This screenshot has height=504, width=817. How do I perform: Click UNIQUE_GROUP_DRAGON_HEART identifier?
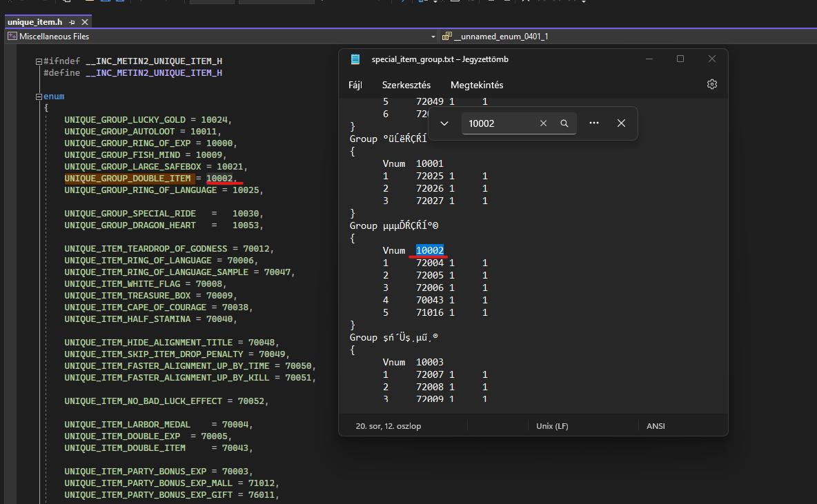tap(130, 225)
